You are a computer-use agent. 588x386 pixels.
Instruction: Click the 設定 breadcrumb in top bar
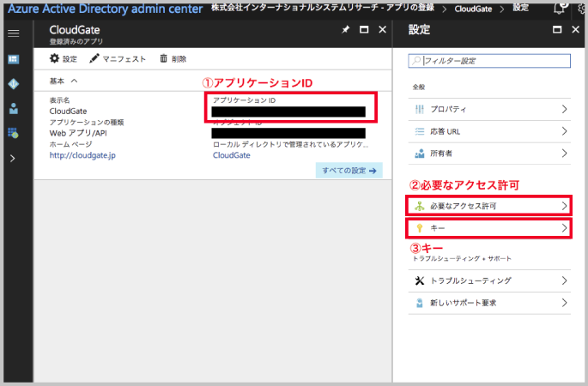point(520,8)
